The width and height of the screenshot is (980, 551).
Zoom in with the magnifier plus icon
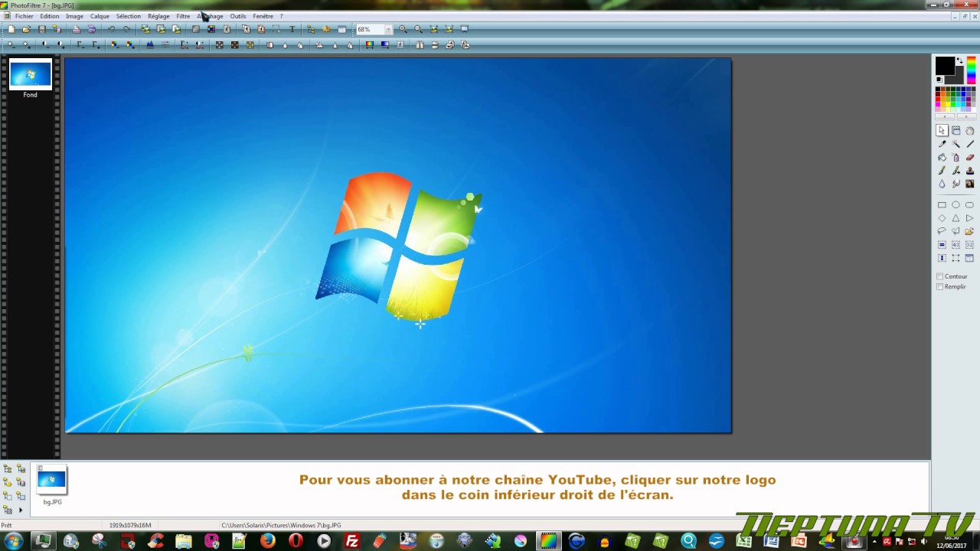(403, 28)
